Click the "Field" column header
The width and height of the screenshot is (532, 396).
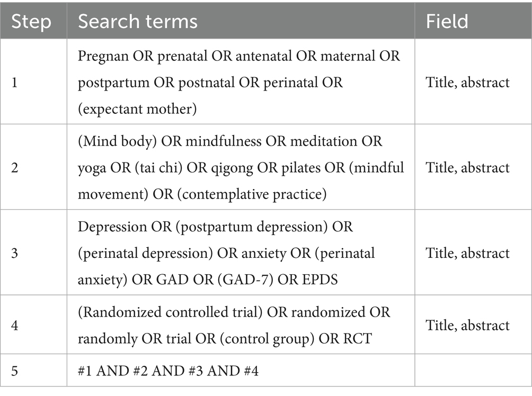(x=447, y=21)
